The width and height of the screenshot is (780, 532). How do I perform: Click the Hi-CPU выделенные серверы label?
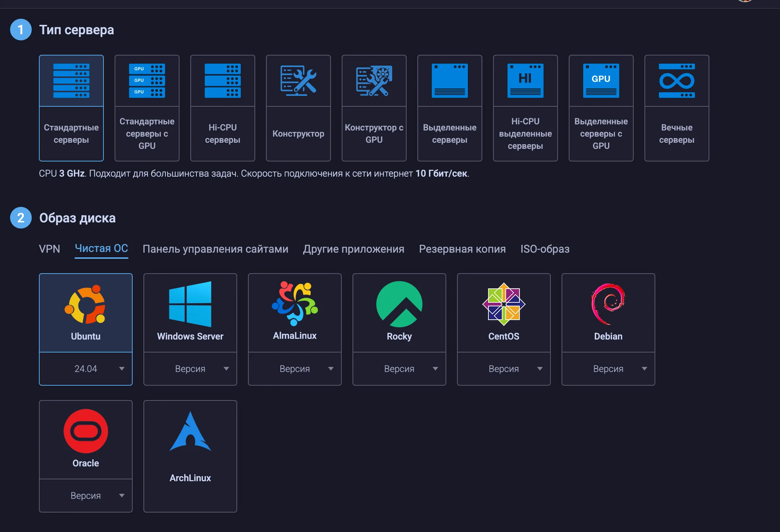point(526,134)
